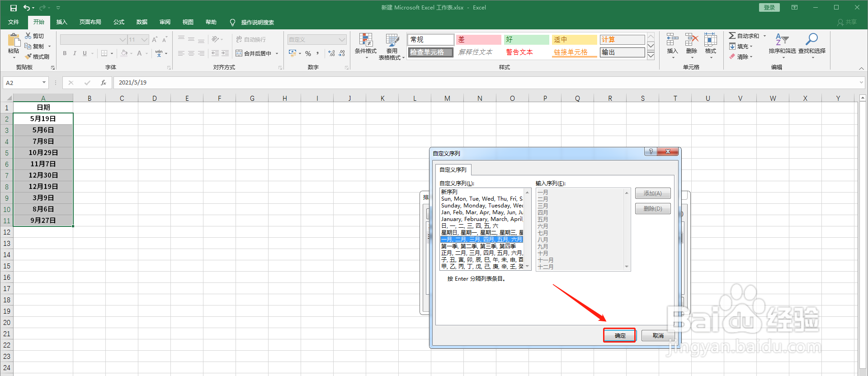Switch to the View tab
Screen dimensions: 868x376
188,22
